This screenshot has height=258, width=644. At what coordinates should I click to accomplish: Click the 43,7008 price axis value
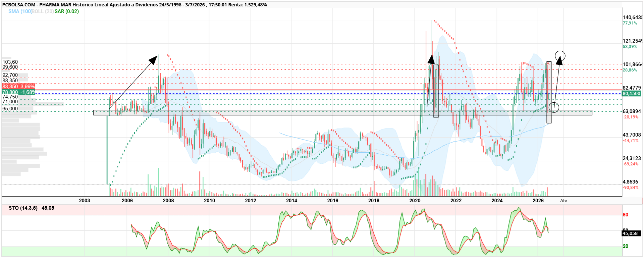pyautogui.click(x=632, y=135)
